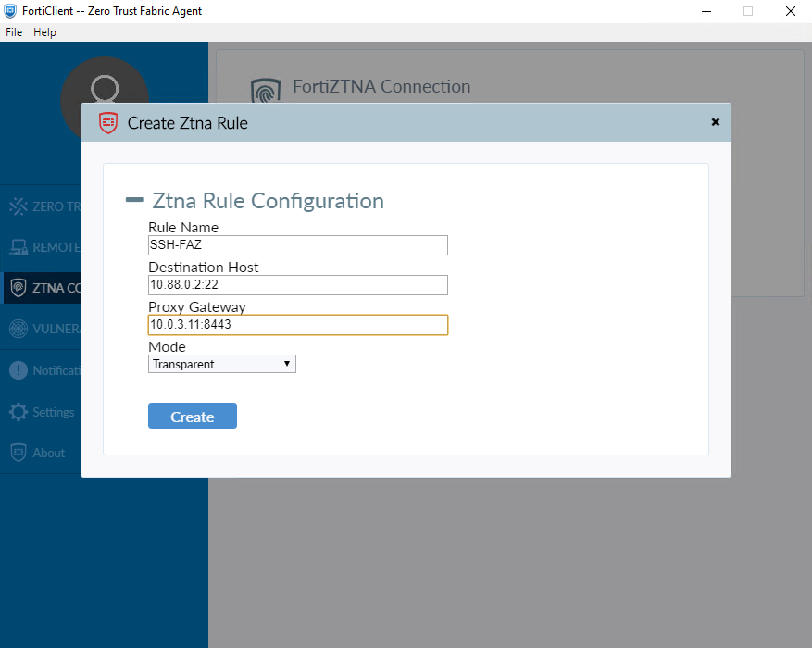Click the Create button
The image size is (812, 648).
pos(193,416)
